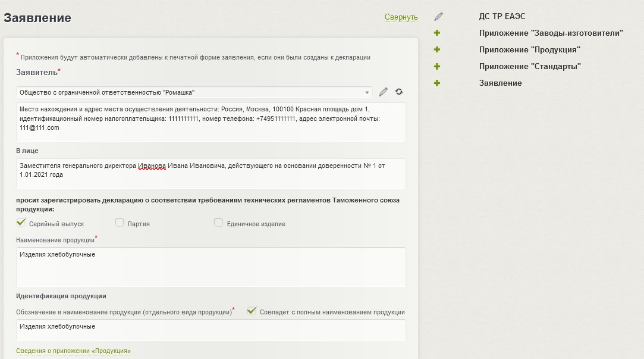This screenshot has width=644, height=359.
Task: Click plus icon beside Заявление in sidebar
Action: pos(437,83)
